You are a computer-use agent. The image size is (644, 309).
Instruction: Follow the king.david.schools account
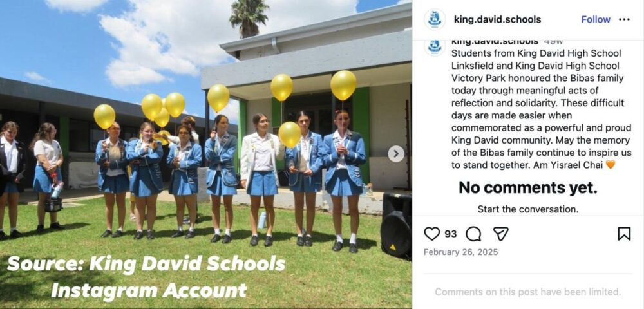click(596, 19)
